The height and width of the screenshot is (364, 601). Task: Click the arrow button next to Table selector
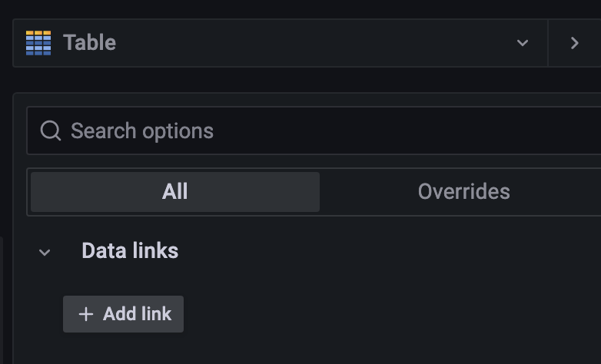coord(574,43)
